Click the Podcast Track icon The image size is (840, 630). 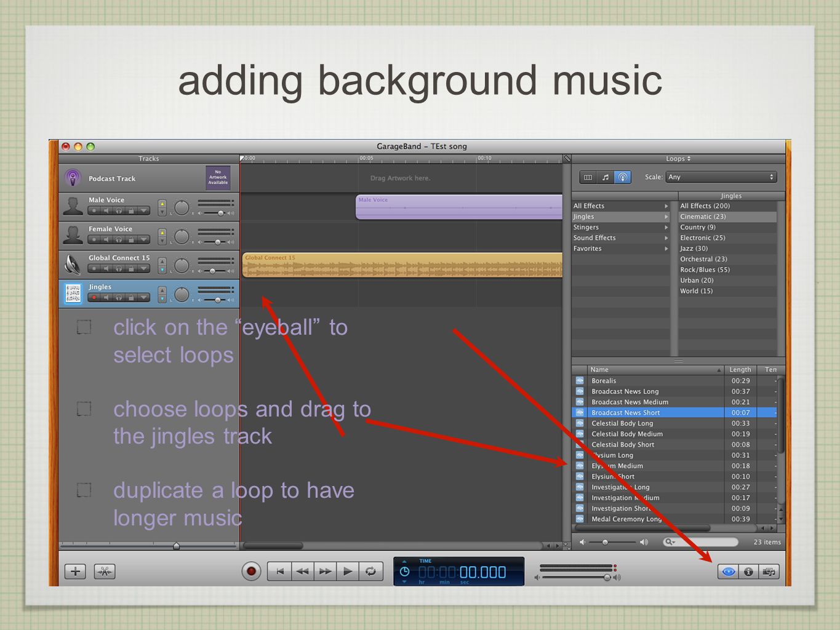(x=73, y=178)
